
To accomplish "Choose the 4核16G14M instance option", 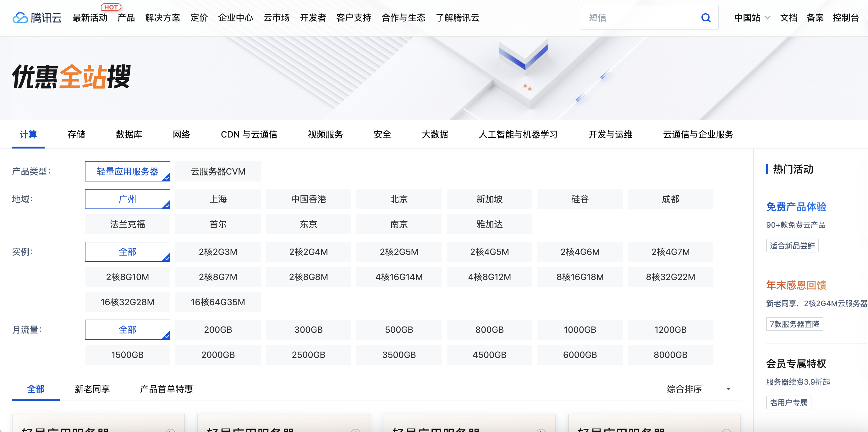I will pyautogui.click(x=399, y=277).
